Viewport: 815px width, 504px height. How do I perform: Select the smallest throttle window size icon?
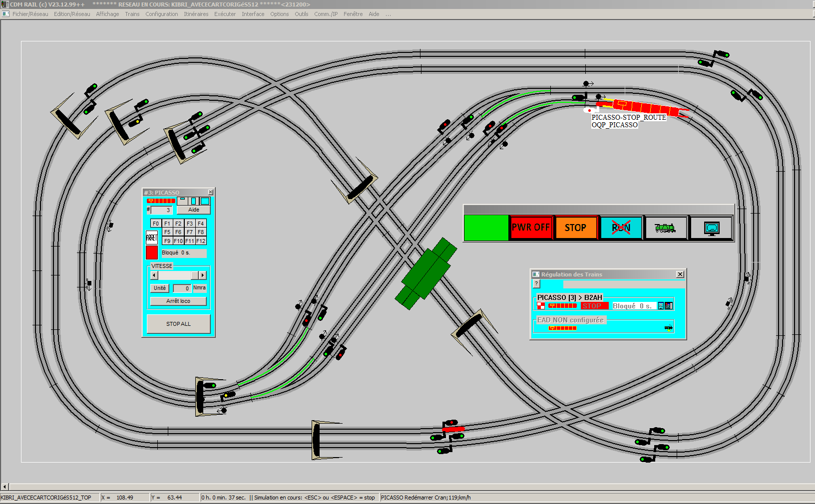pyautogui.click(x=183, y=201)
